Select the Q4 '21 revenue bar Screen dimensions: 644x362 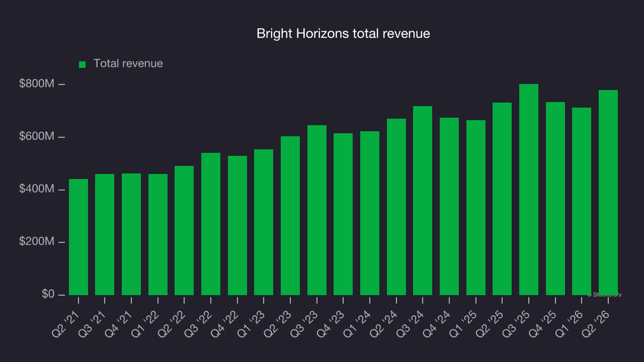[131, 234]
